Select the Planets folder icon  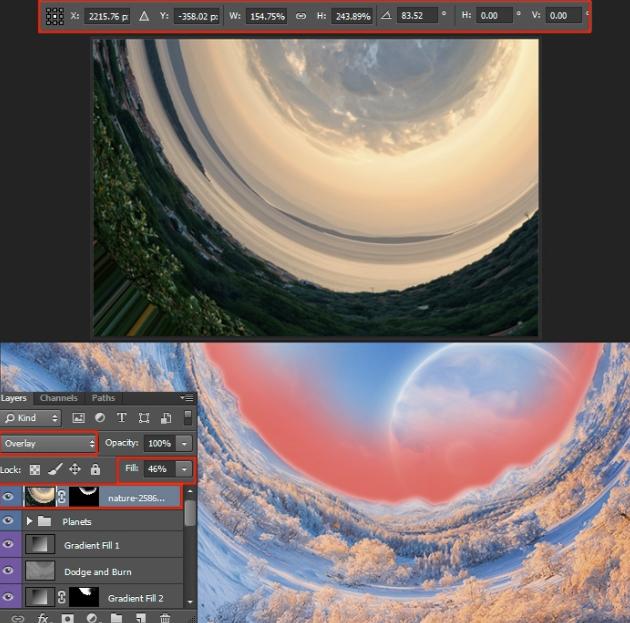point(44,521)
